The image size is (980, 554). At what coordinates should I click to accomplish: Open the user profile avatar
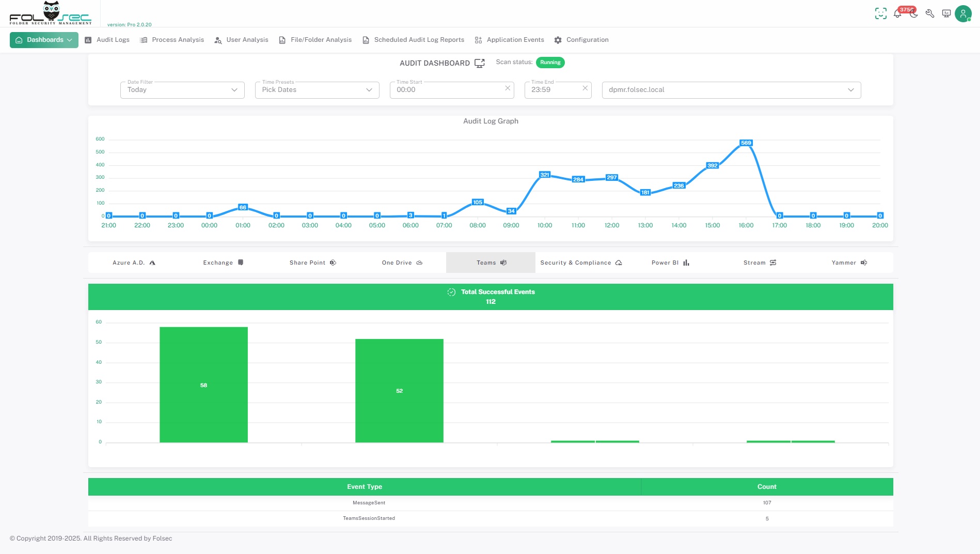tap(963, 14)
